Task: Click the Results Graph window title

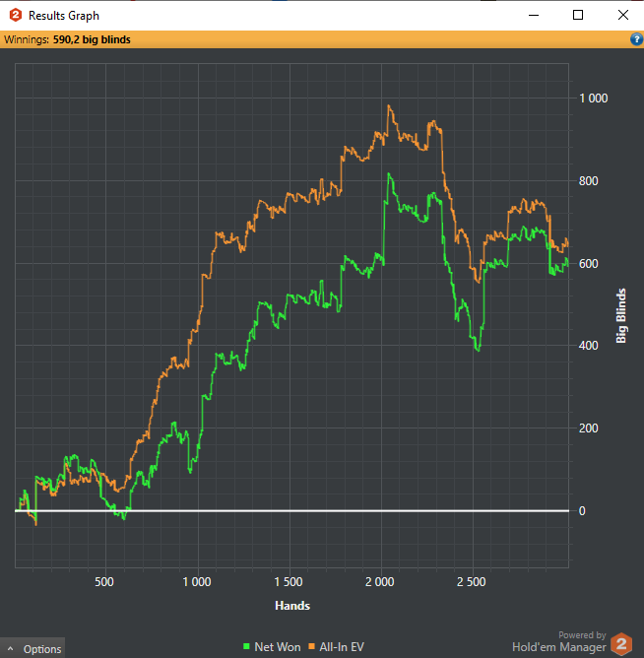Action: pos(64,16)
